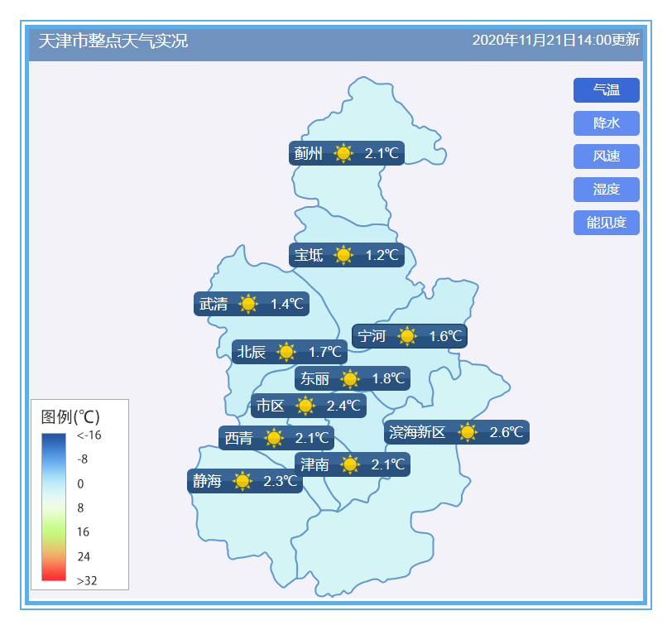Switch to 能见度 visibility data

point(606,223)
